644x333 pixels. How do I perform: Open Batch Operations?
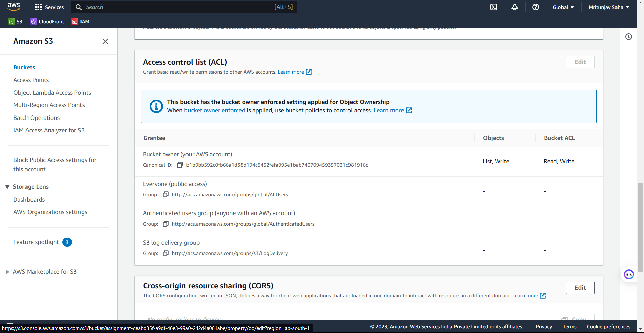pyautogui.click(x=37, y=118)
